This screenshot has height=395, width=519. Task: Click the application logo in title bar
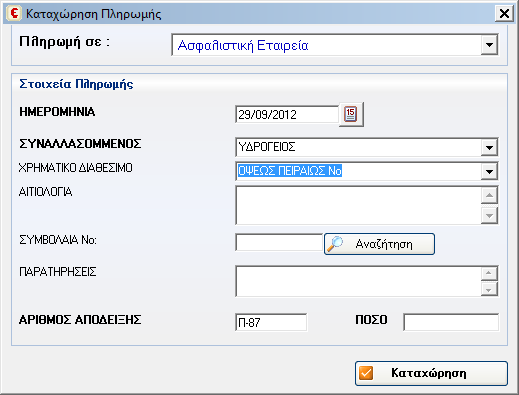(14, 14)
